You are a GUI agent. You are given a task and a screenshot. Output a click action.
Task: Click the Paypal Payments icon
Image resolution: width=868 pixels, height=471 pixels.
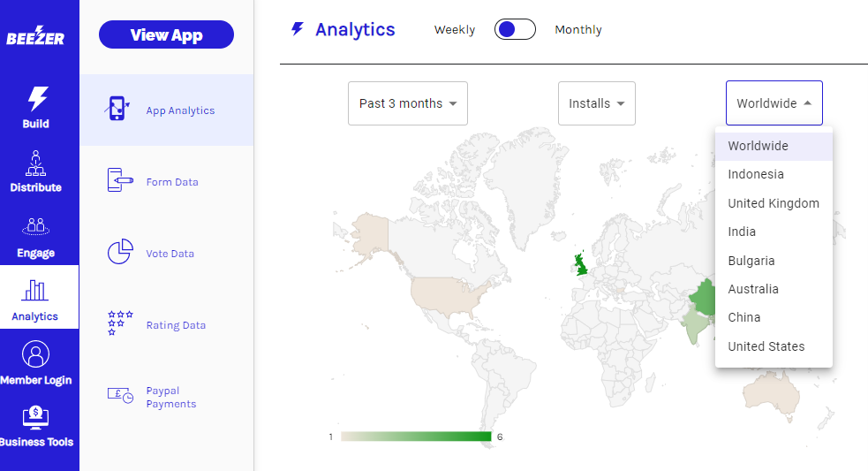[x=120, y=396]
